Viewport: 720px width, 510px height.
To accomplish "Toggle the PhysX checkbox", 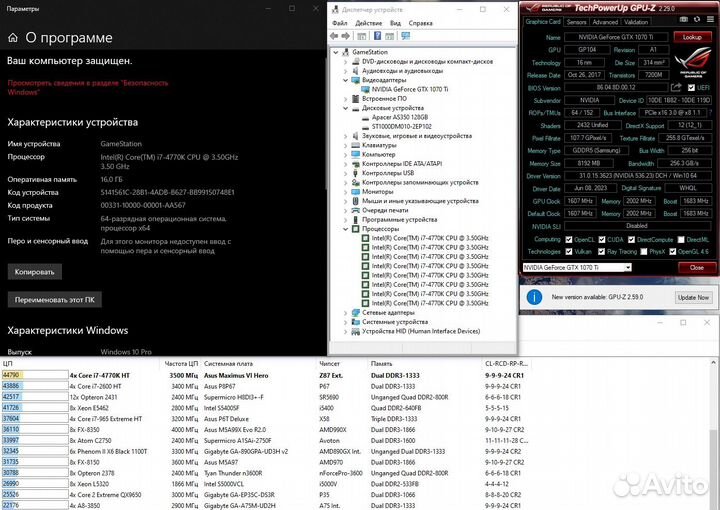I will [x=644, y=252].
